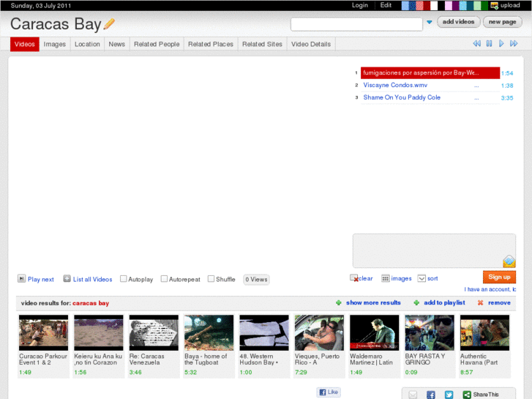Share via the email envelope icon
Viewport: 532px width, 399px height.
pyautogui.click(x=413, y=395)
